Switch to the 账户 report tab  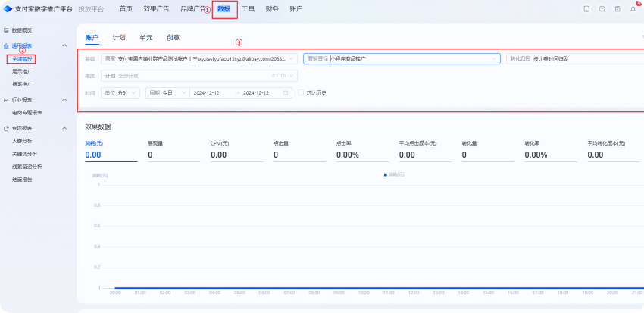coord(92,37)
